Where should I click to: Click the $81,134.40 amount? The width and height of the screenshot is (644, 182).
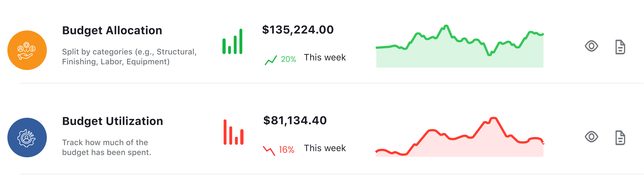tap(295, 121)
